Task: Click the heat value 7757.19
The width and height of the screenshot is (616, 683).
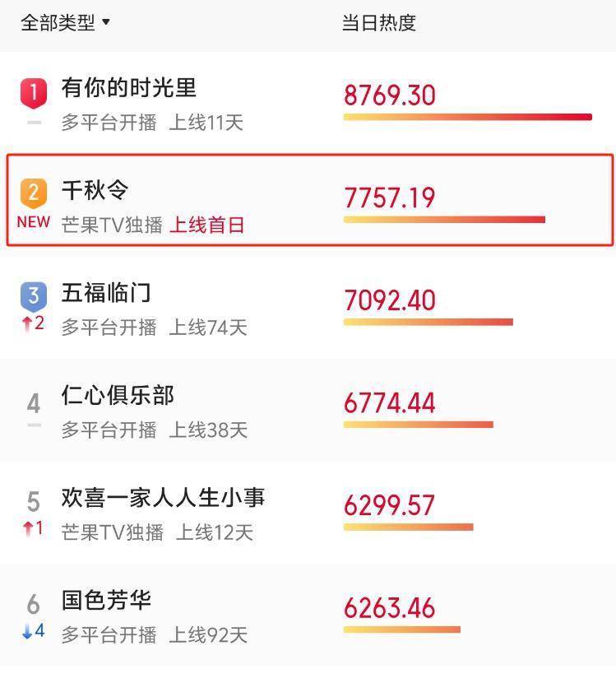Action: (389, 197)
